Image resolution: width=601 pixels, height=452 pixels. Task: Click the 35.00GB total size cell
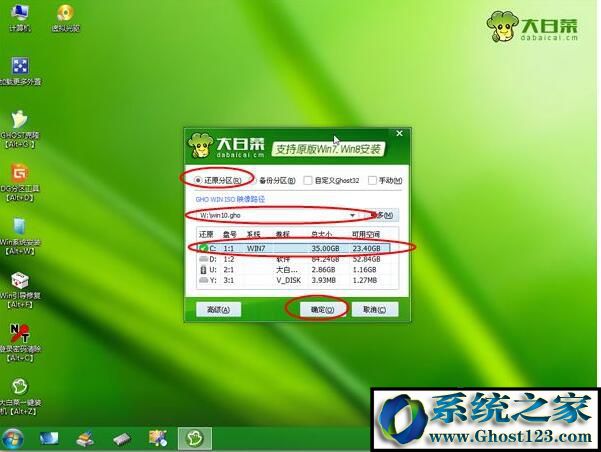(x=325, y=248)
